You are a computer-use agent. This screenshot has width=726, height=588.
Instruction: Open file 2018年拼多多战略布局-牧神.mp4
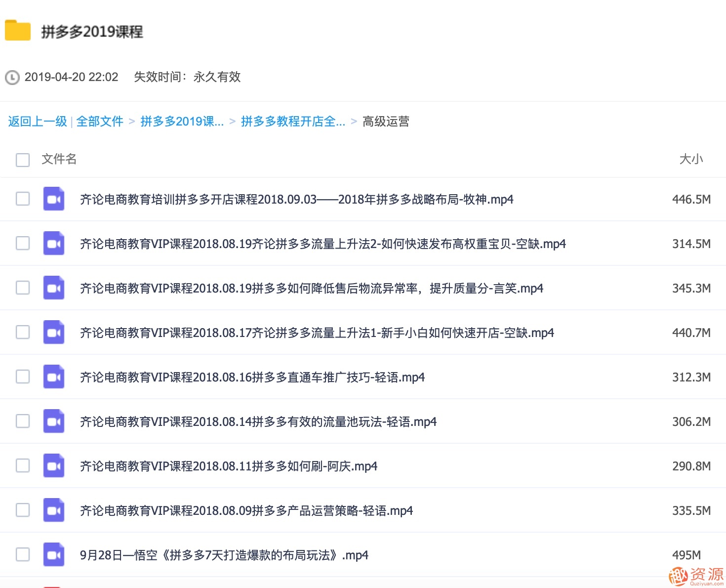point(297,200)
